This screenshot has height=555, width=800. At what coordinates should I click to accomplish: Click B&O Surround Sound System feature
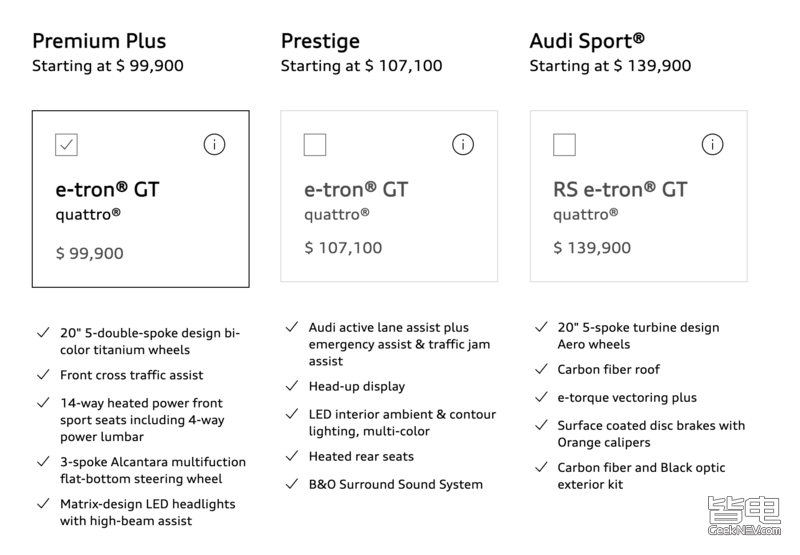(395, 484)
